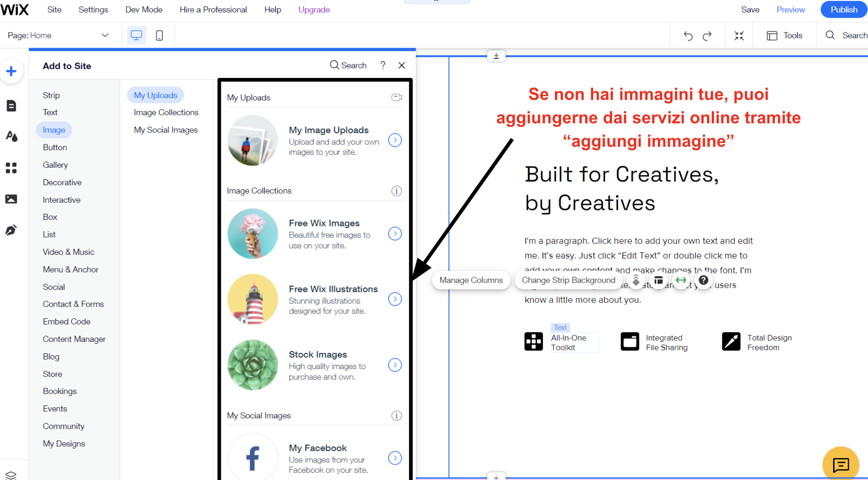868x480 pixels.
Task: Expand Stock Images arrow
Action: tap(395, 365)
